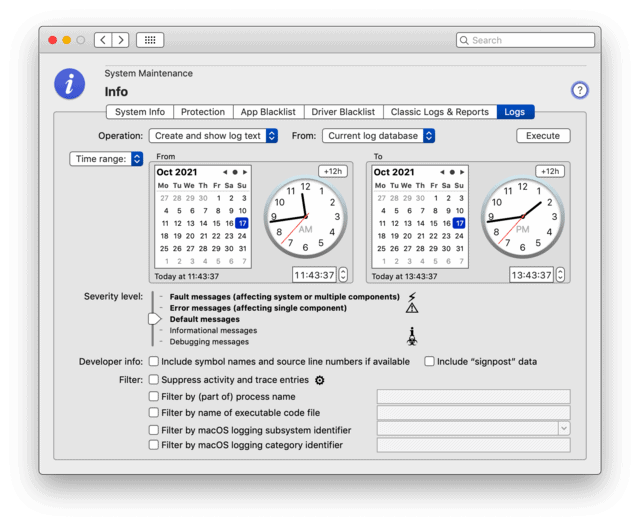640x526 pixels.
Task: Click the From analog clock face
Action: point(305,218)
